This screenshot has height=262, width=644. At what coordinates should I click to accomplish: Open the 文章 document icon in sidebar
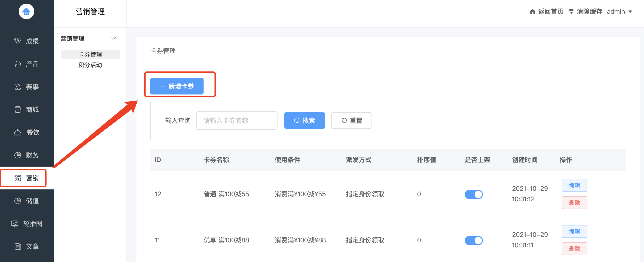click(x=18, y=246)
